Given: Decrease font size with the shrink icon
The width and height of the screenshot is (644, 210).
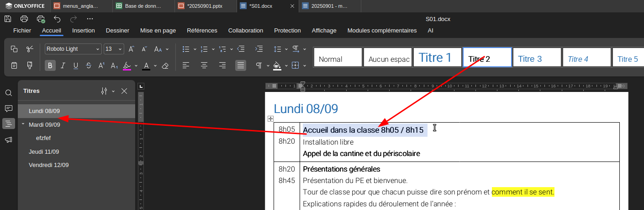Looking at the screenshot, I should click(144, 49).
